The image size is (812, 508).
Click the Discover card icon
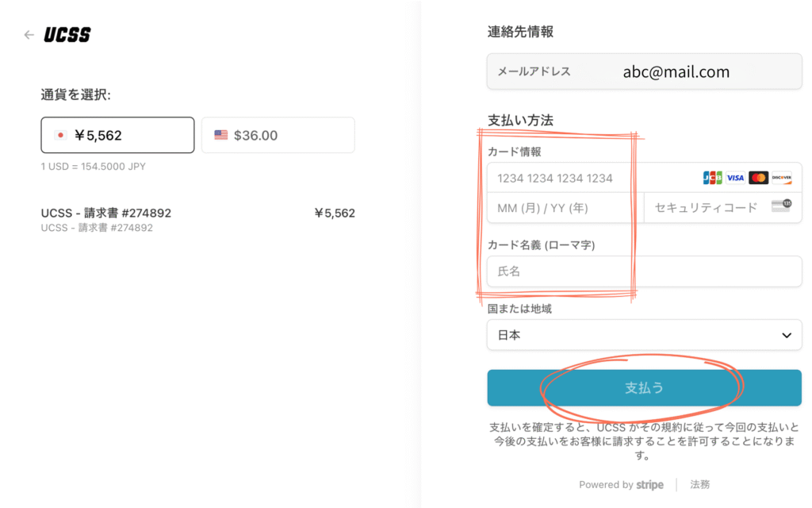point(781,178)
